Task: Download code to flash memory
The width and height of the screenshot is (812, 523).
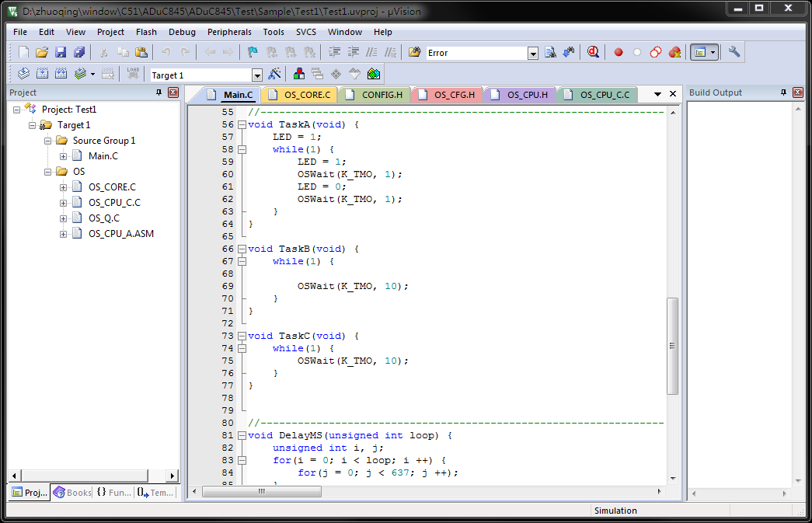Action: [x=132, y=72]
